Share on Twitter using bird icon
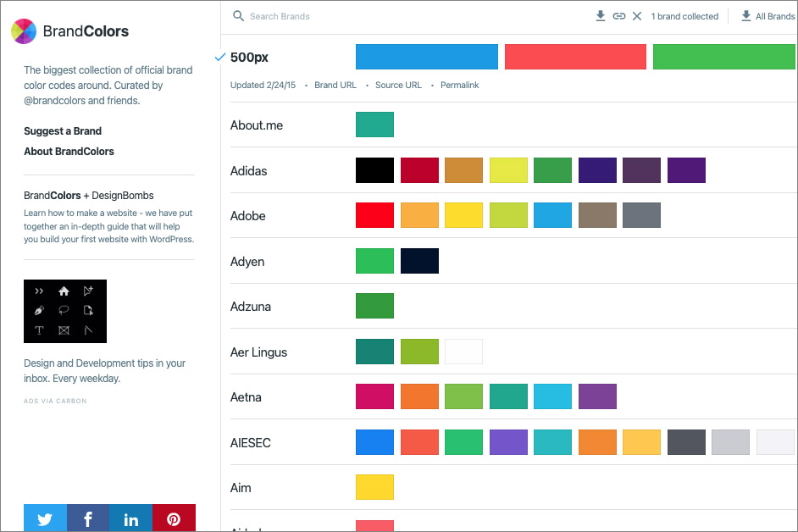The height and width of the screenshot is (532, 798). tap(45, 518)
